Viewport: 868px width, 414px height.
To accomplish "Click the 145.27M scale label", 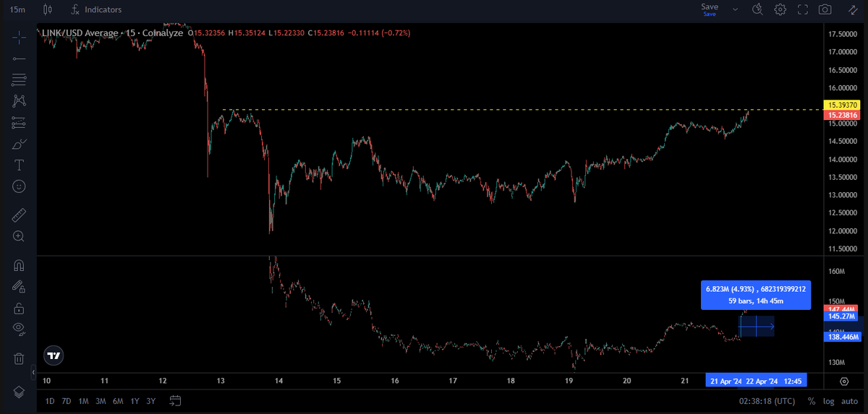I will click(843, 316).
